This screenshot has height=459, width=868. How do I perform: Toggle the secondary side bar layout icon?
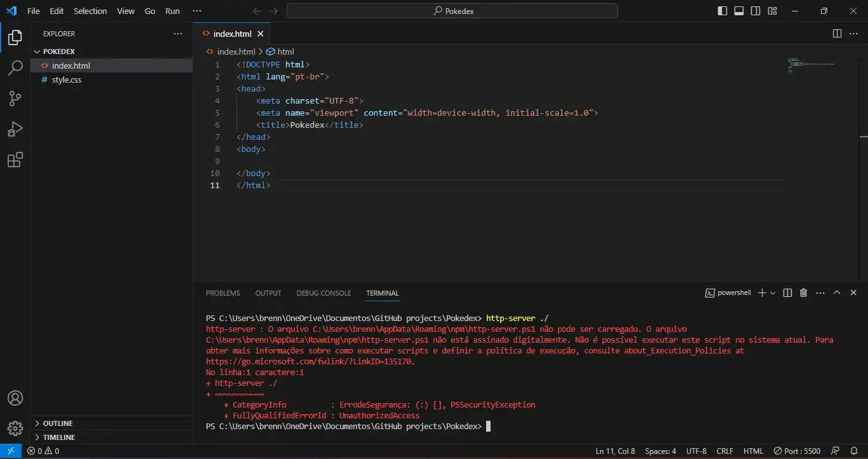pyautogui.click(x=756, y=11)
